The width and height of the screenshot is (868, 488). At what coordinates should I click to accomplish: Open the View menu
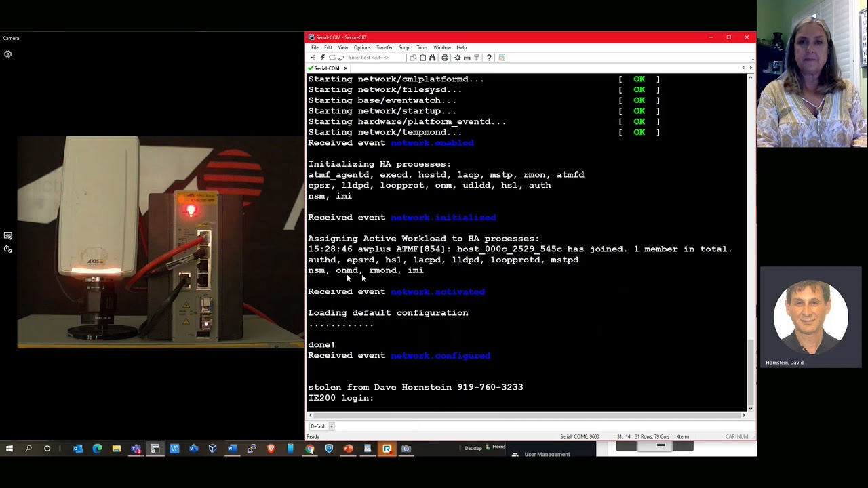pos(343,47)
